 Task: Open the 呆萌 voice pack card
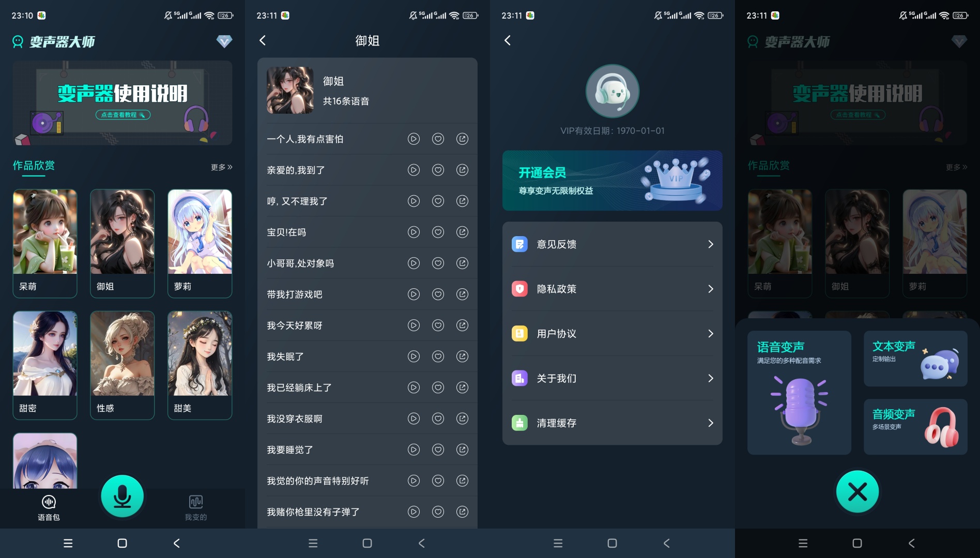45,243
